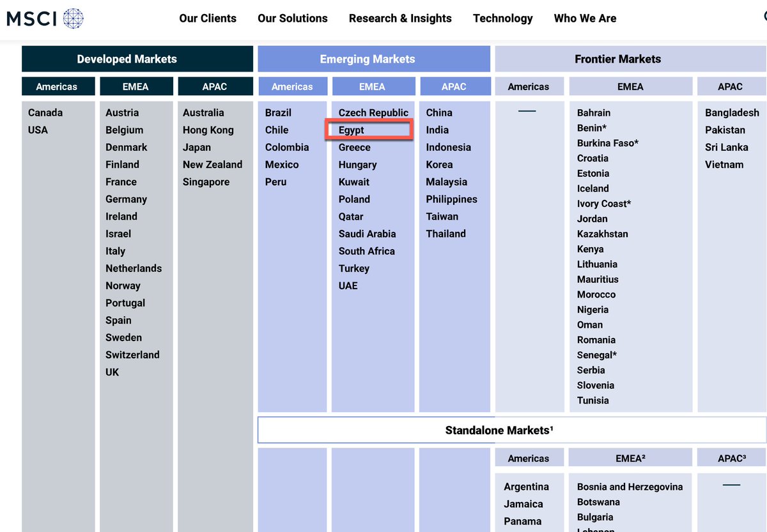The height and width of the screenshot is (532, 767).
Task: Click the Standalone Markets header
Action: tap(512, 430)
